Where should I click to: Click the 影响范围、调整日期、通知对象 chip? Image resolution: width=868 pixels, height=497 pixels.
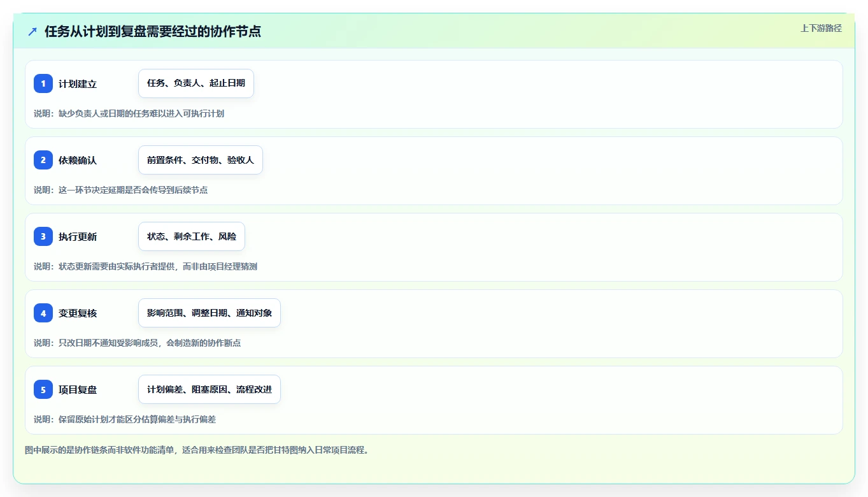(210, 313)
